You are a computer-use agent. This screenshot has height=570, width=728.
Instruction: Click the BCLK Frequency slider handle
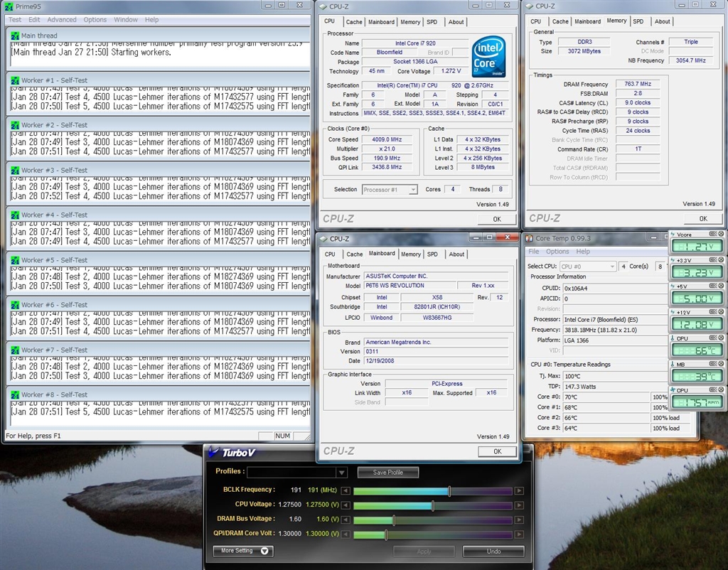(x=449, y=491)
